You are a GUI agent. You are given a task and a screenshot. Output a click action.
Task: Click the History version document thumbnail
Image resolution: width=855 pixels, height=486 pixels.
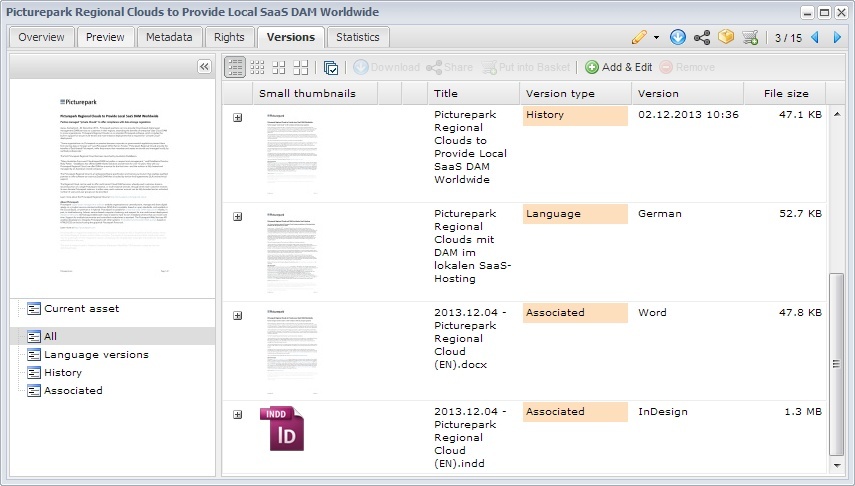tap(291, 153)
